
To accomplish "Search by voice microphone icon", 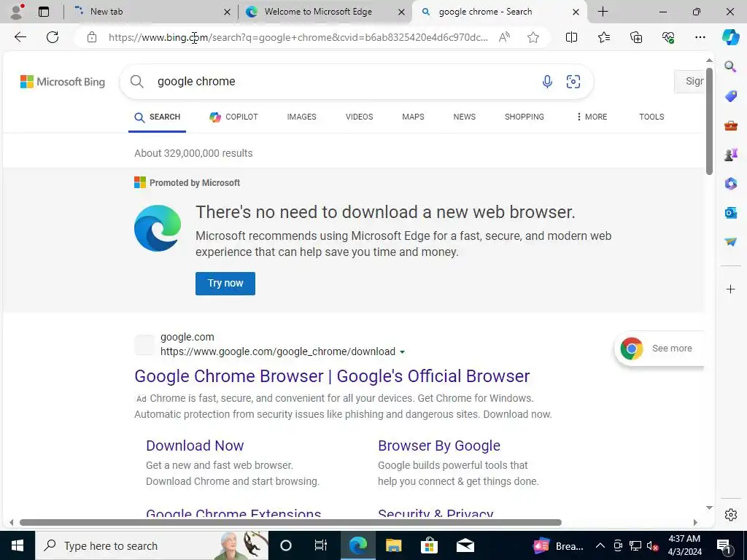I will (547, 82).
